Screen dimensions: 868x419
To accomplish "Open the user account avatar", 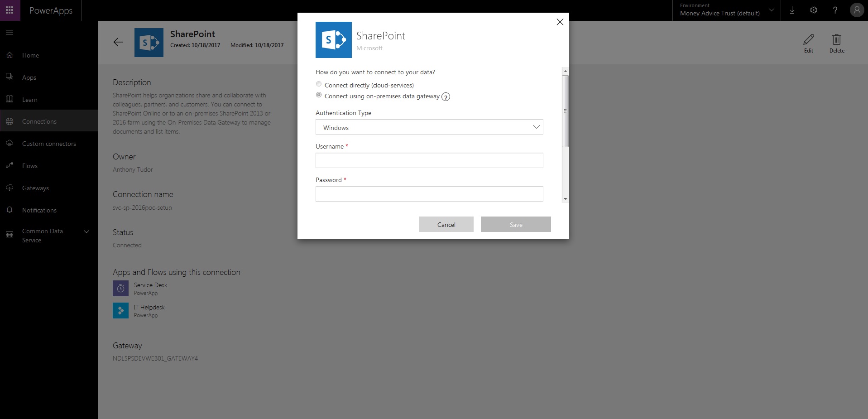I will pos(857,10).
